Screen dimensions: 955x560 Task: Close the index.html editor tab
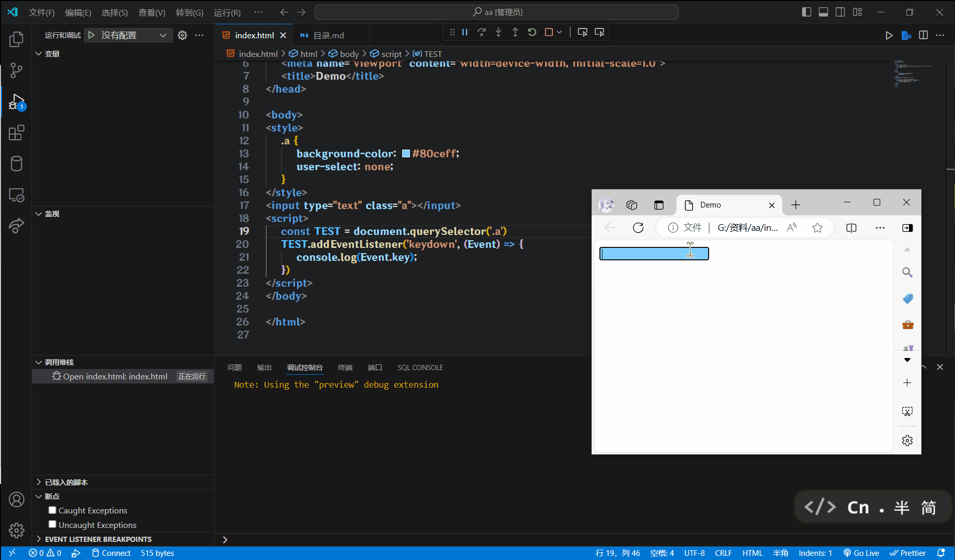pos(283,35)
